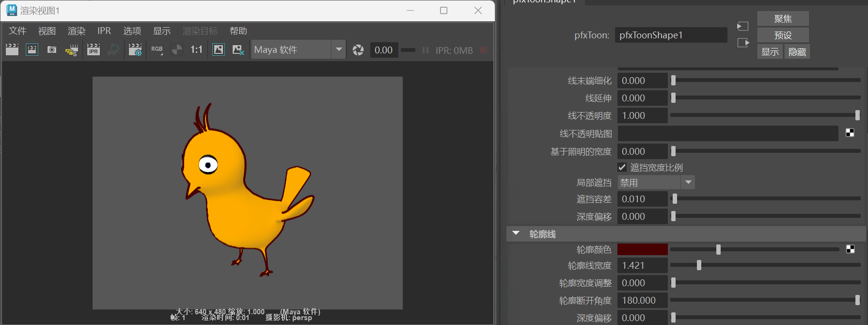
Task: Click the Refresh IPR icon
Action: [113, 49]
